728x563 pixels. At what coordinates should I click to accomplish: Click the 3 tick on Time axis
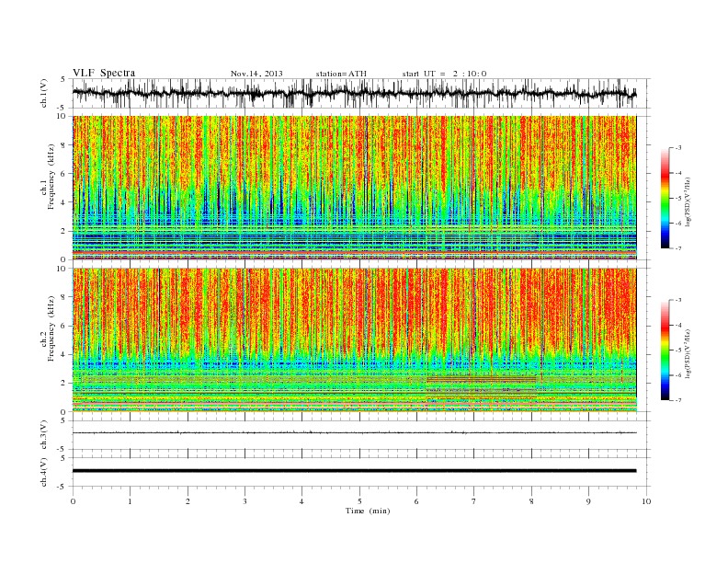pos(245,501)
